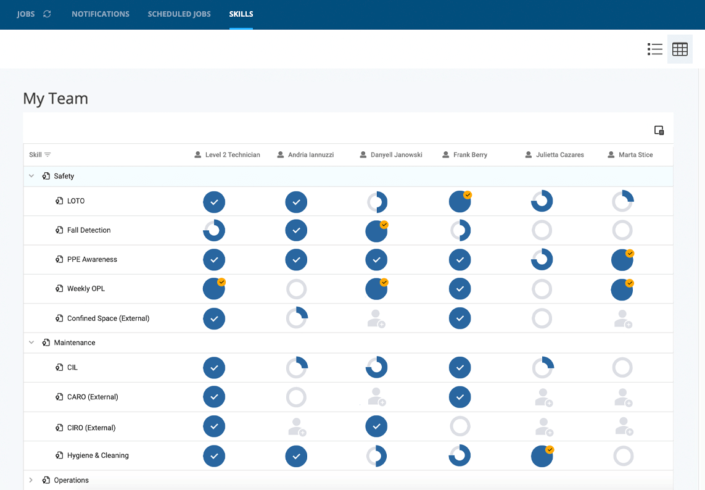The height and width of the screenshot is (490, 705).
Task: Click Andria Iannuzzi's CIRO unassigned person icon
Action: click(x=296, y=426)
